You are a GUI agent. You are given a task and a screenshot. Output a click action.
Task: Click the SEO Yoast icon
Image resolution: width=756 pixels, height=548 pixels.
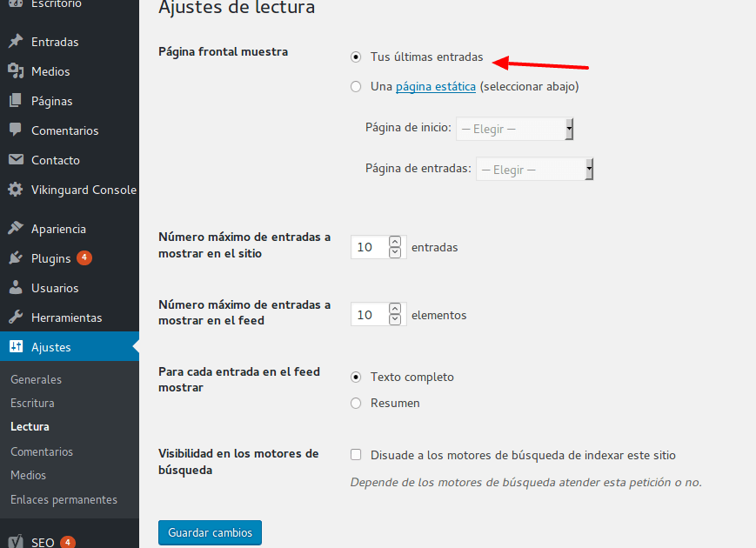coord(16,542)
